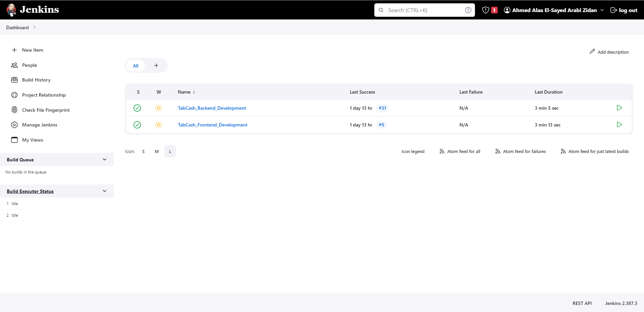Click success status icon for TabCash_Frontend_Development
Screen dimensions: 644x312
tap(137, 125)
